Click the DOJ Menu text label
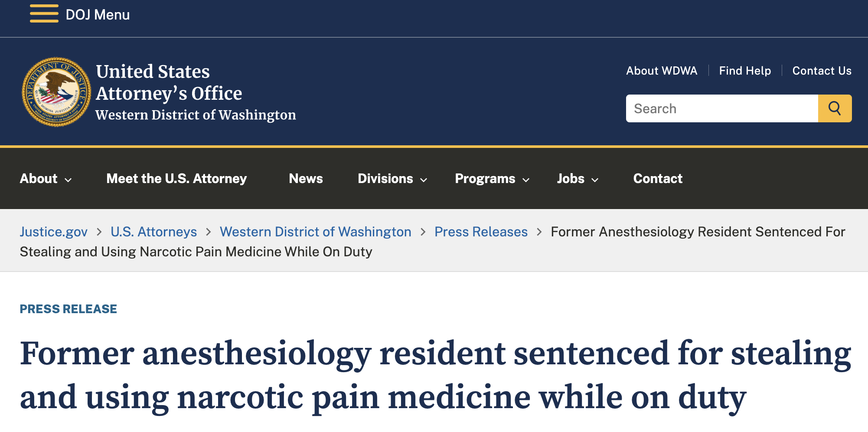868x432 pixels. (x=98, y=15)
